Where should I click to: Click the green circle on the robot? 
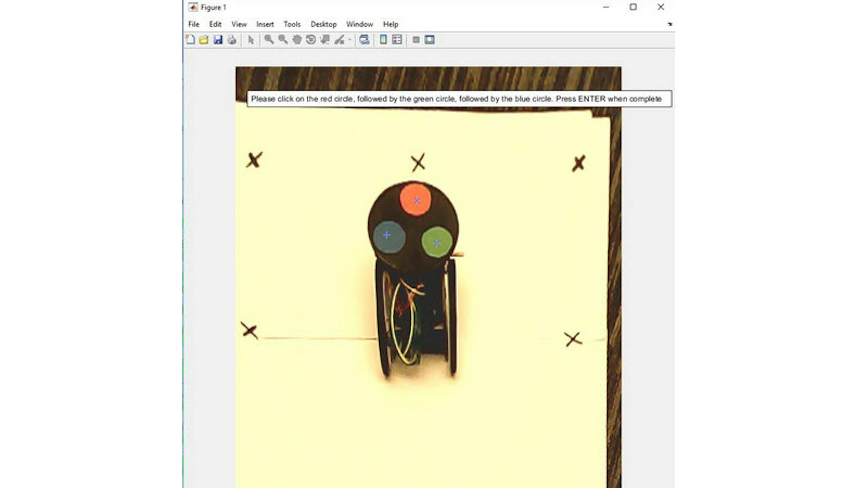click(x=437, y=242)
